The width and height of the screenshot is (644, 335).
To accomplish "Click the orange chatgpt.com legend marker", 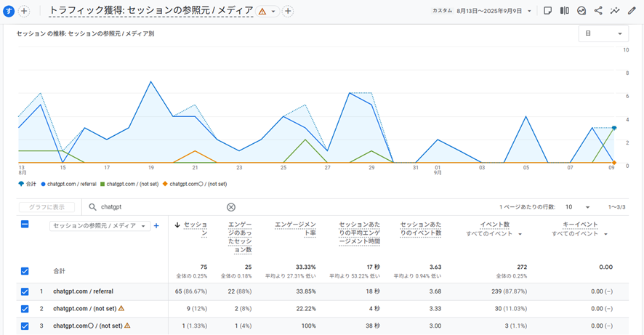I will (x=165, y=184).
